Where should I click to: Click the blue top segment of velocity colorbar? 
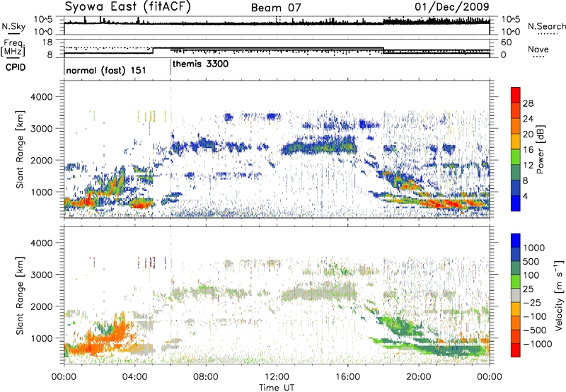tap(516, 241)
